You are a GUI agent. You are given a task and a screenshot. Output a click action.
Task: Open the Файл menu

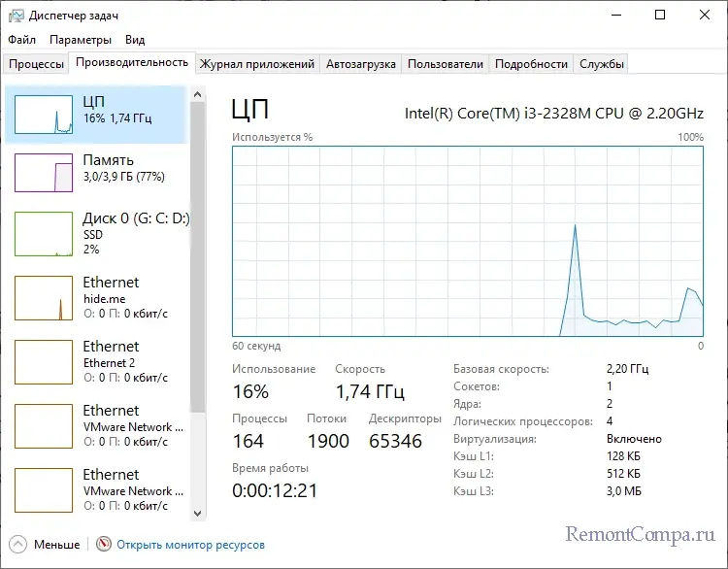click(x=21, y=40)
